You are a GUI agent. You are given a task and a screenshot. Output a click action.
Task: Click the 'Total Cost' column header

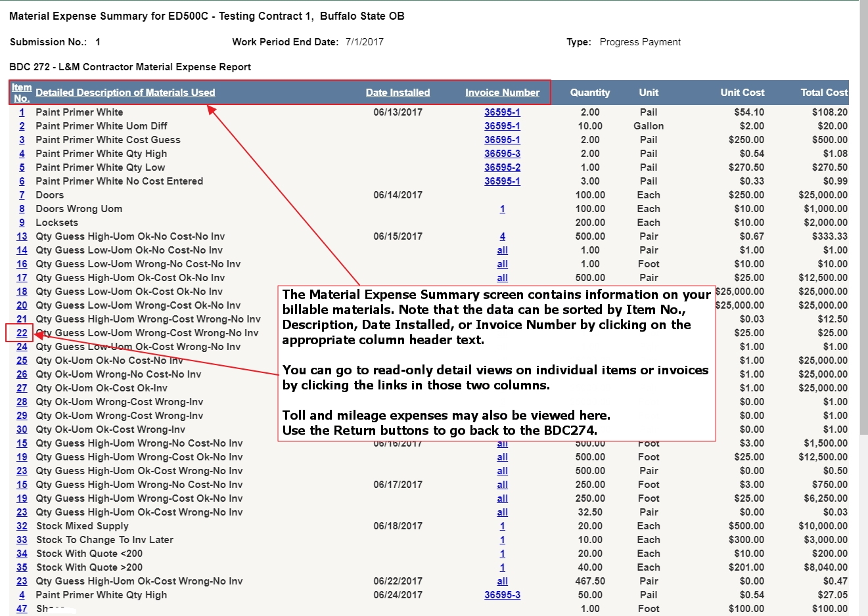point(824,93)
